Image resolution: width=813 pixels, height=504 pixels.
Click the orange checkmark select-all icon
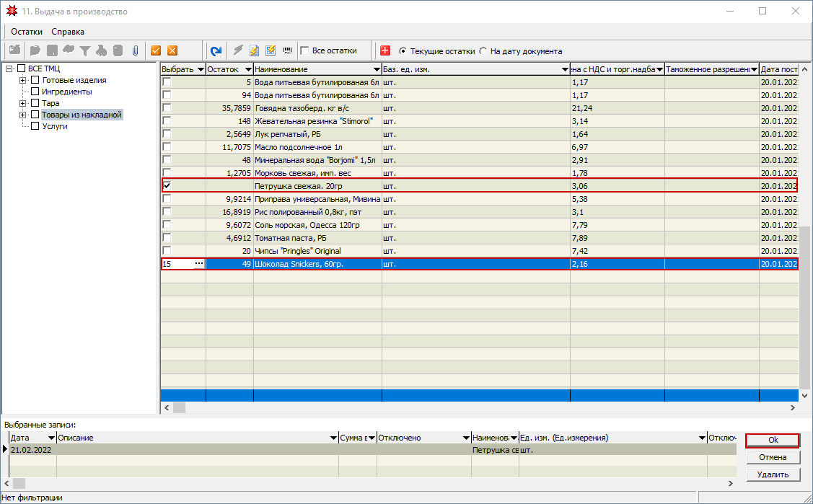click(x=155, y=50)
